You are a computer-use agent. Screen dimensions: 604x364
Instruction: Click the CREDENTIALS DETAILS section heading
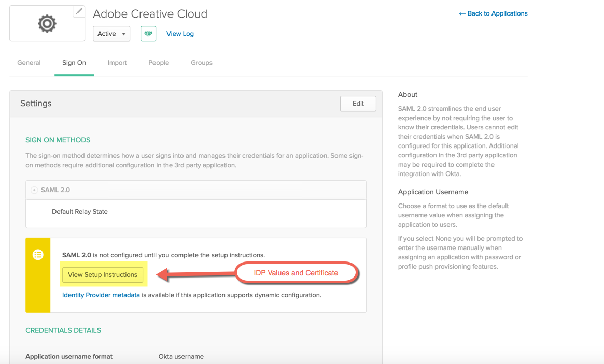point(63,330)
